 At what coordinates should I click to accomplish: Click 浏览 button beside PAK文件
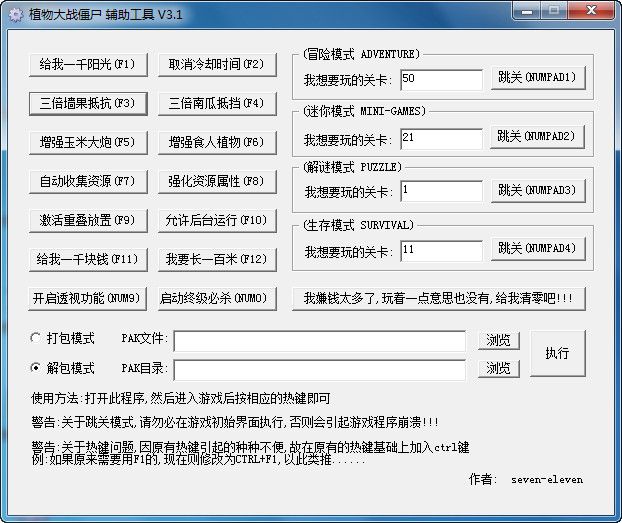point(499,340)
